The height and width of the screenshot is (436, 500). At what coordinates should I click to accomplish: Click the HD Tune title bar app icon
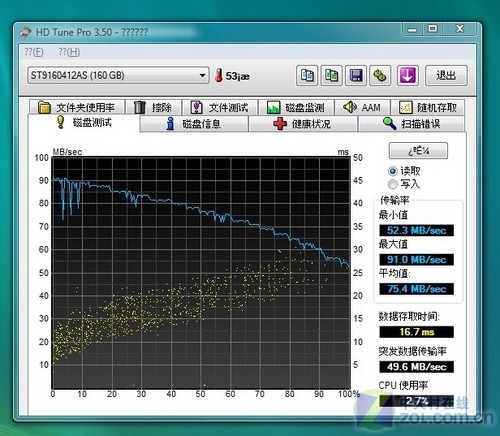click(x=25, y=32)
